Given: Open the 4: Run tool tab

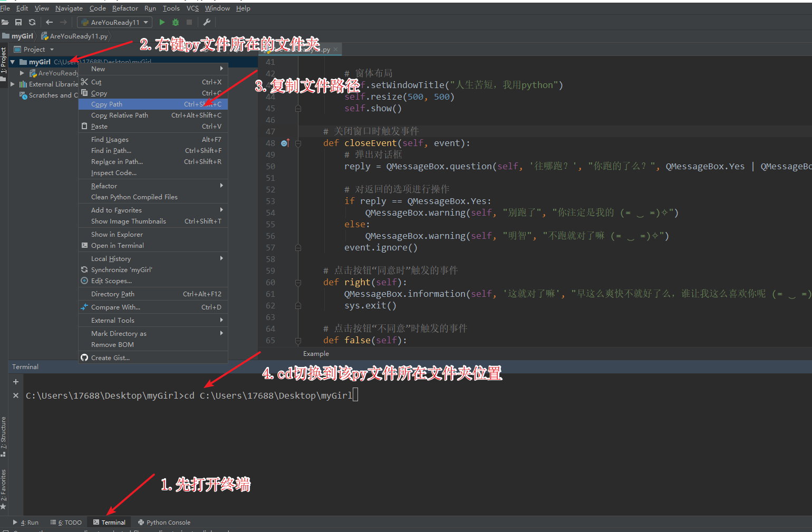Looking at the screenshot, I should (26, 522).
